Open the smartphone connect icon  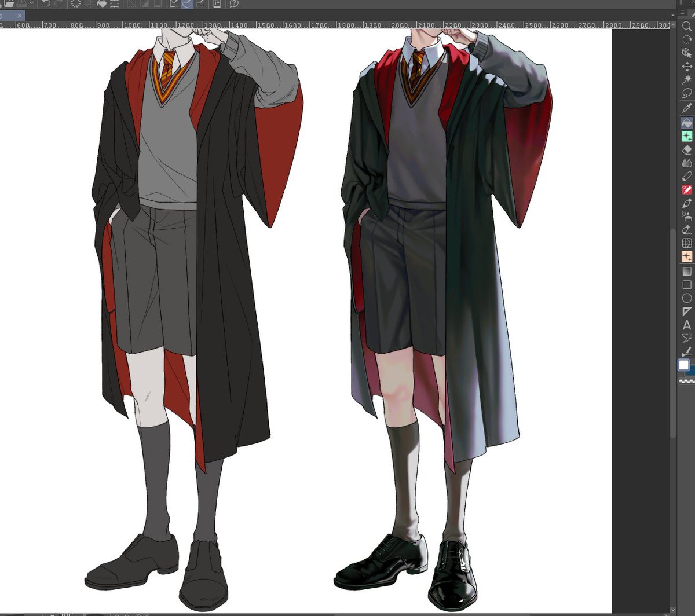[217, 3]
